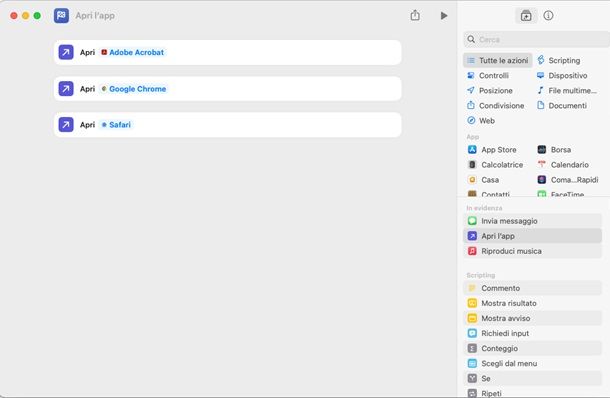Click the arrow icon of Adobe Acrobat action
Screen dimensions: 610x398
(x=66, y=52)
